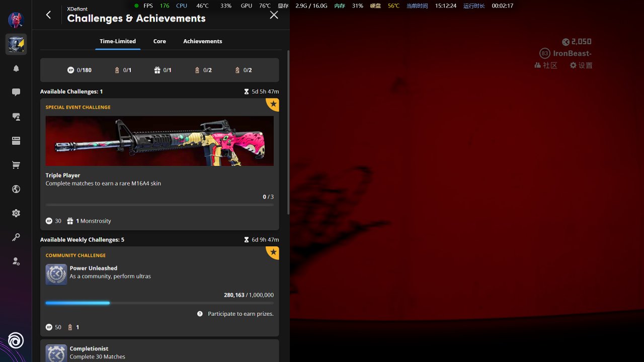The image size is (644, 362).
Task: Click the XP icon beside 30
Action: [49, 221]
